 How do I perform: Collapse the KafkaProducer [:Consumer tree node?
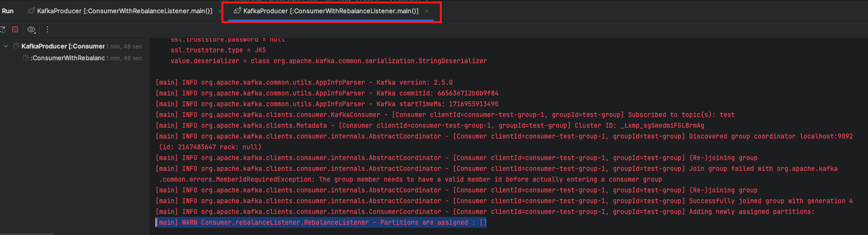[x=6, y=46]
